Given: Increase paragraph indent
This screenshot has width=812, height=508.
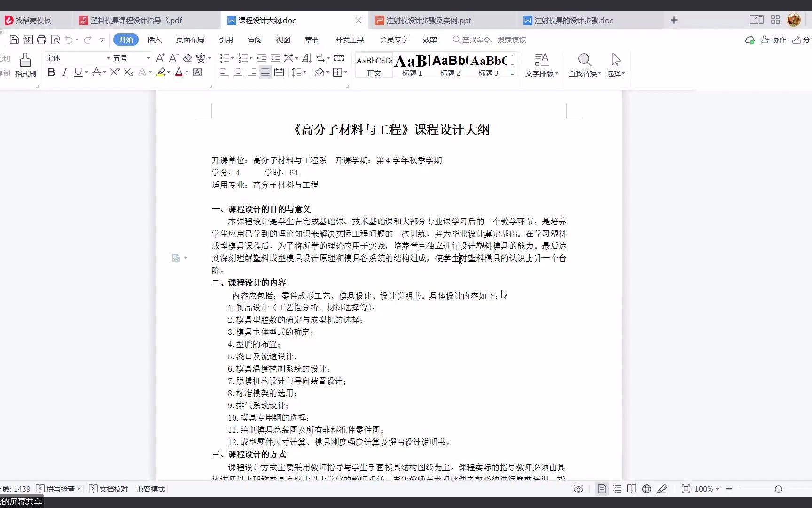Looking at the screenshot, I should tap(275, 58).
